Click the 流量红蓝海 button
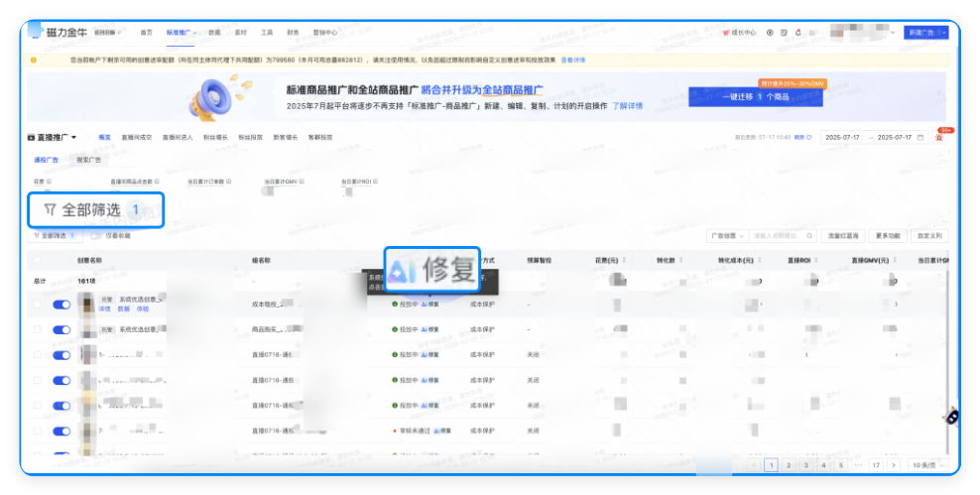This screenshot has height=495, width=980. 843,236
